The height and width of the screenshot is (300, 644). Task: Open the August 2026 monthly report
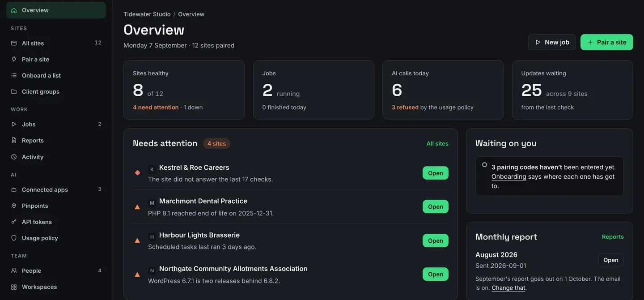610,260
